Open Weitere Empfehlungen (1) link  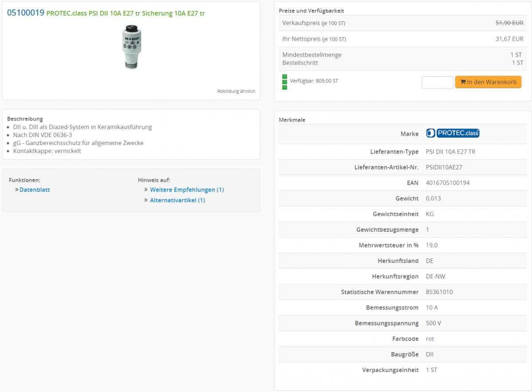click(x=187, y=190)
